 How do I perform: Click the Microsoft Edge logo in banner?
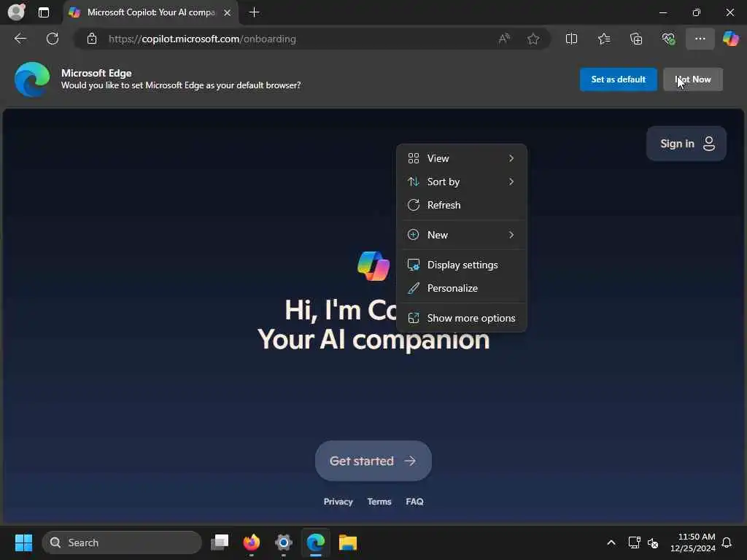(x=32, y=79)
